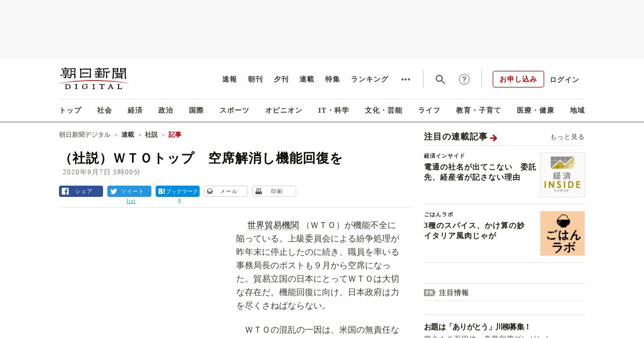Select the 社会 category tab
The width and height of the screenshot is (644, 338).
(105, 111)
